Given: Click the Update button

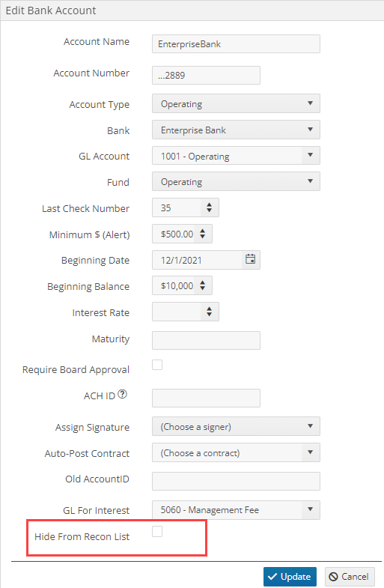Looking at the screenshot, I should point(290,577).
